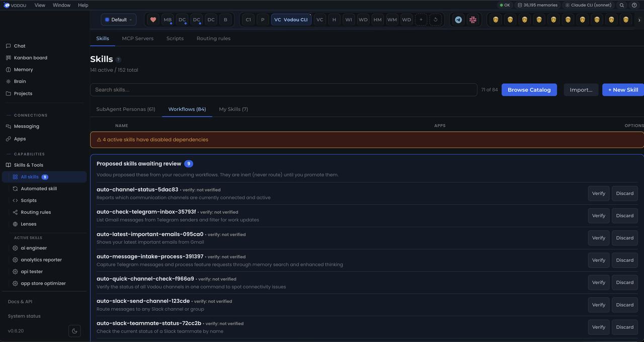This screenshot has height=342, width=644.
Task: Click the Import... button
Action: (x=581, y=90)
